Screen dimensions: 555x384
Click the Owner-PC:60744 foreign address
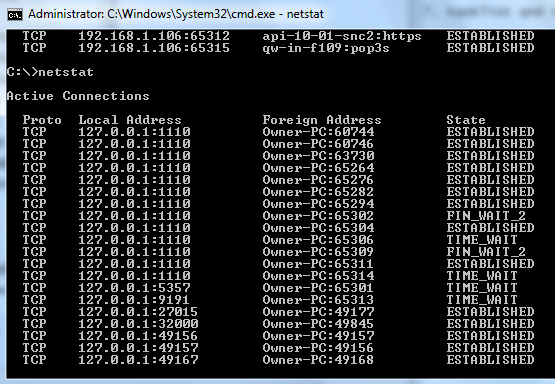(x=318, y=132)
